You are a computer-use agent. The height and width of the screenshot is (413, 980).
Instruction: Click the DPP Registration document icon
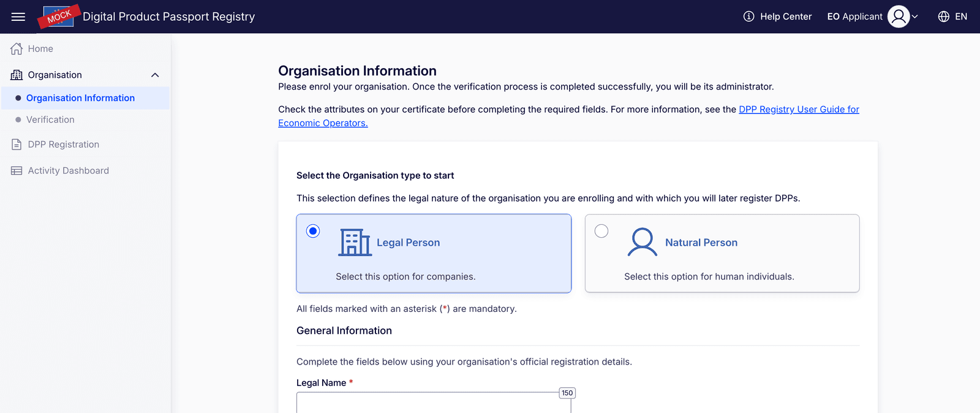coord(17,145)
